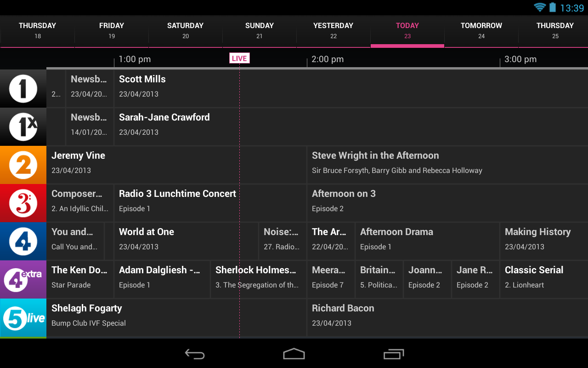Open the BBC Radio 4 Extra station logo
Screen dimensions: 588x368
[x=23, y=279]
